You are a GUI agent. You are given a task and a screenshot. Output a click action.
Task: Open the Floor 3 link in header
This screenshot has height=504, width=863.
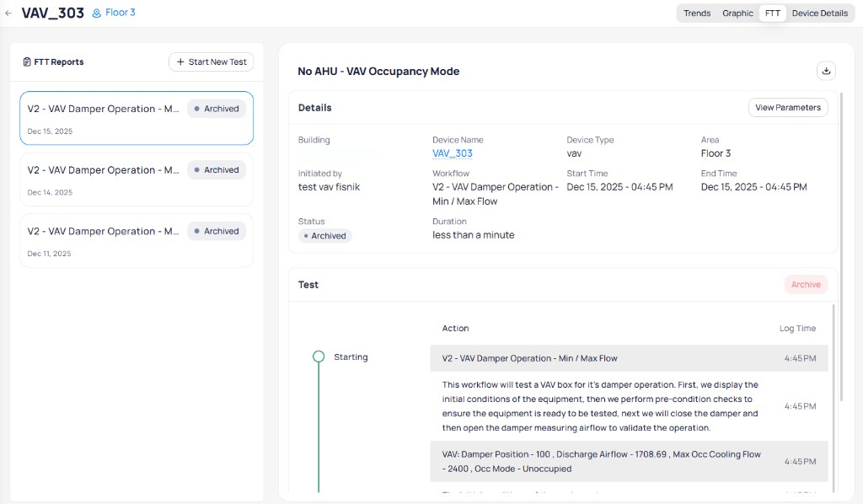(x=120, y=13)
